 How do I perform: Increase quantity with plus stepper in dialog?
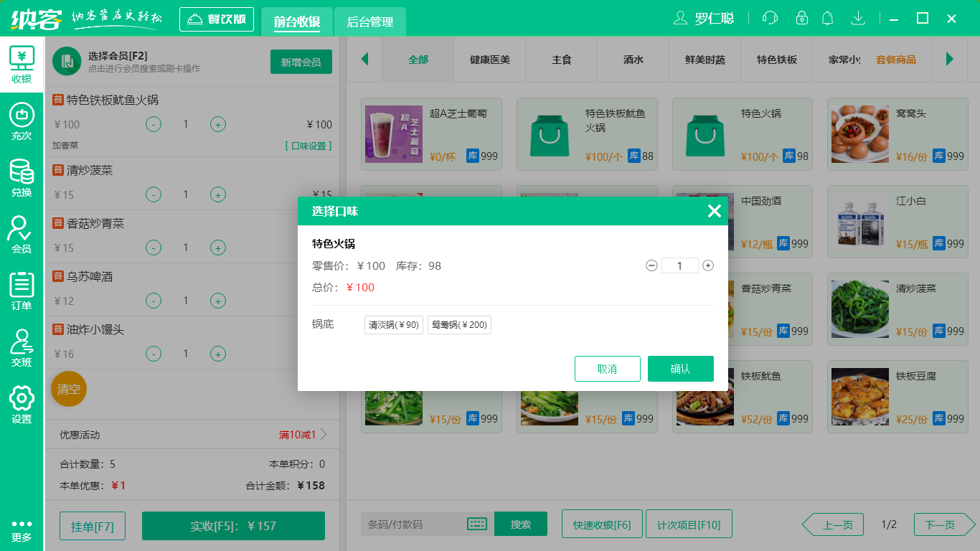707,265
